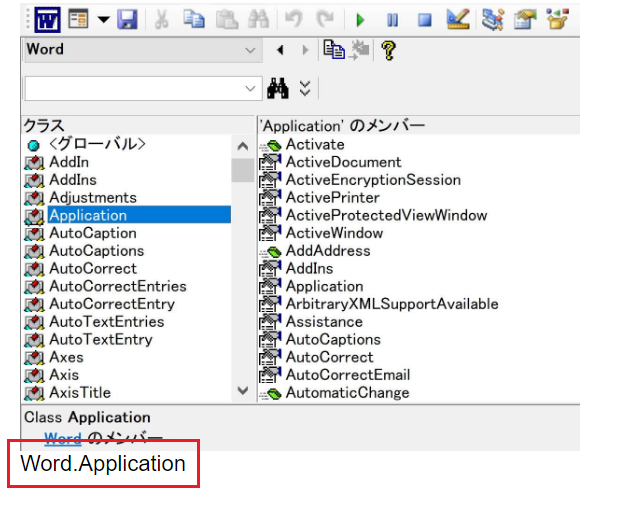
Task: Select AutoCorrectEmail member
Action: pyautogui.click(x=348, y=375)
